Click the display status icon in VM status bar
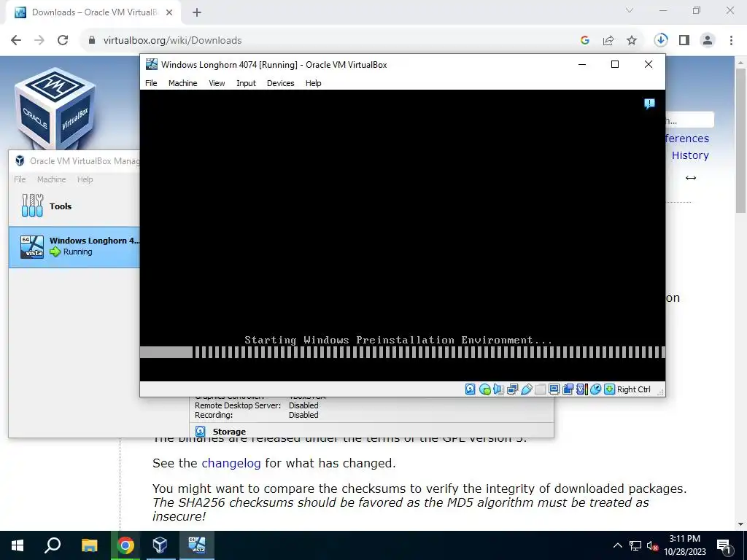747x560 pixels. 554,389
